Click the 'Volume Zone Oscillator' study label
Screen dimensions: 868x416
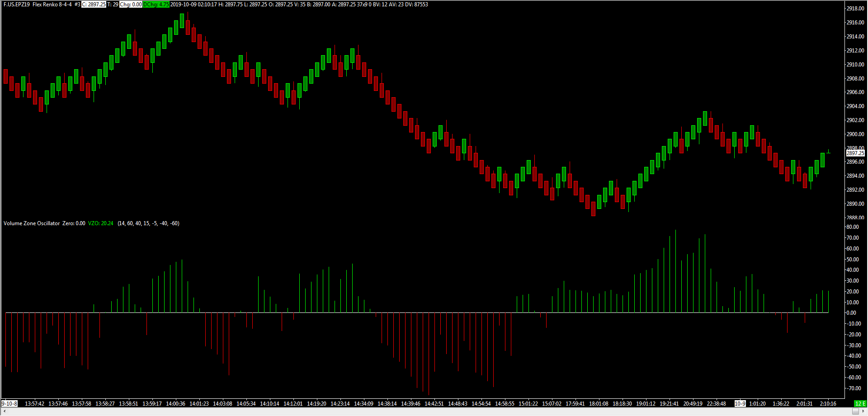pyautogui.click(x=32, y=223)
